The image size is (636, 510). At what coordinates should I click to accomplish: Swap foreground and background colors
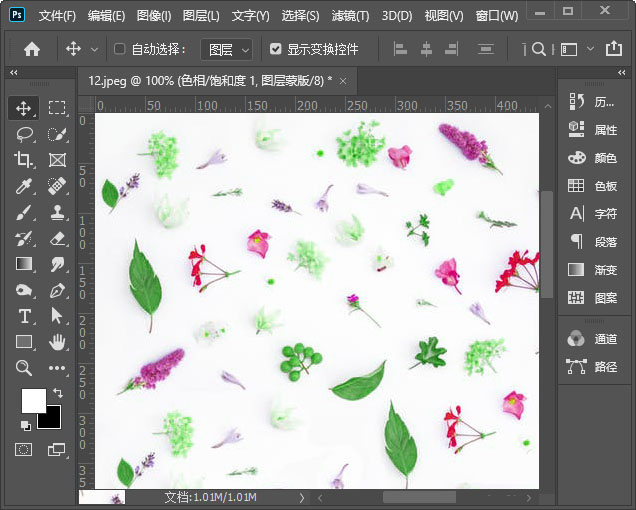[x=58, y=393]
